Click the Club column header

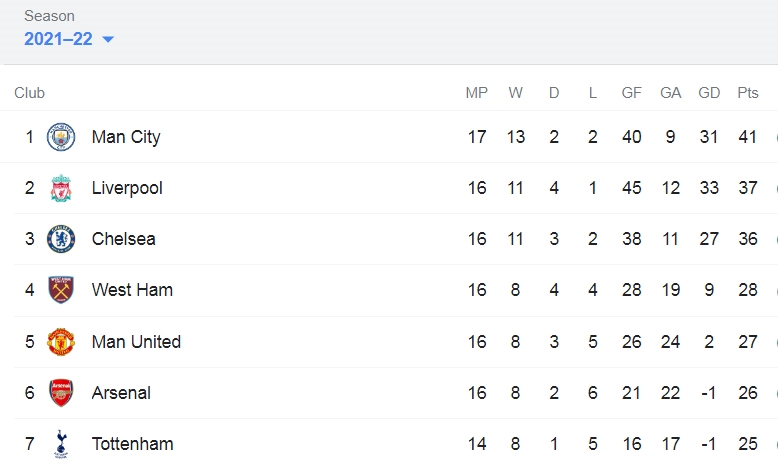29,93
